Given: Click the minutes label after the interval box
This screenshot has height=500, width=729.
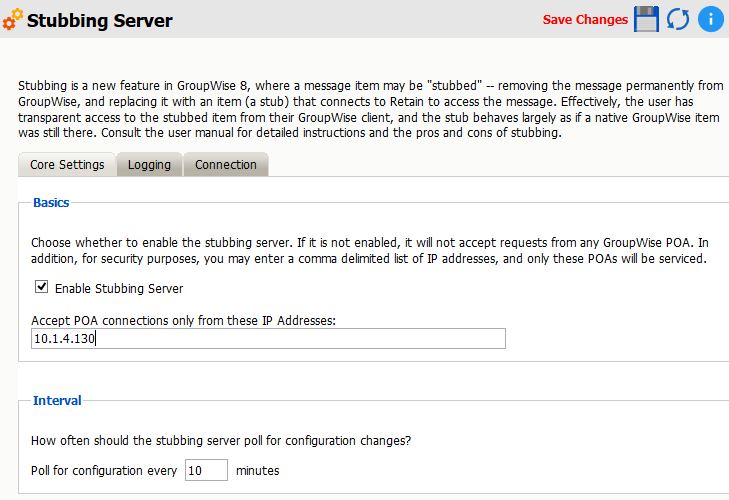Looking at the screenshot, I should (258, 471).
